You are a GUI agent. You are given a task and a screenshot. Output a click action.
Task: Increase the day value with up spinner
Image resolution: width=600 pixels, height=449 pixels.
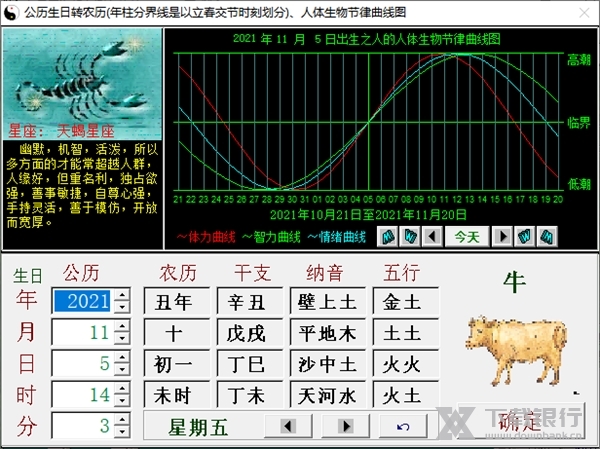click(x=122, y=357)
